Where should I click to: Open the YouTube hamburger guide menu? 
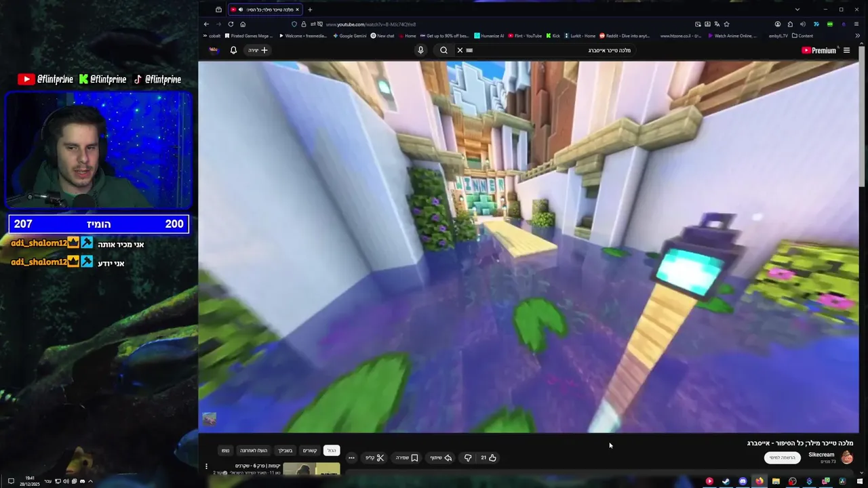[846, 50]
